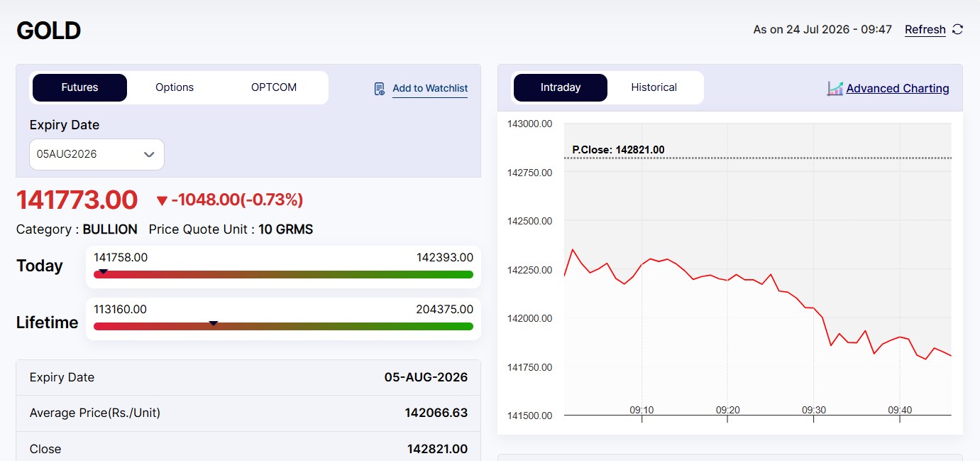This screenshot has width=980, height=461.
Task: Click the red intraday price line
Action: (x=758, y=303)
